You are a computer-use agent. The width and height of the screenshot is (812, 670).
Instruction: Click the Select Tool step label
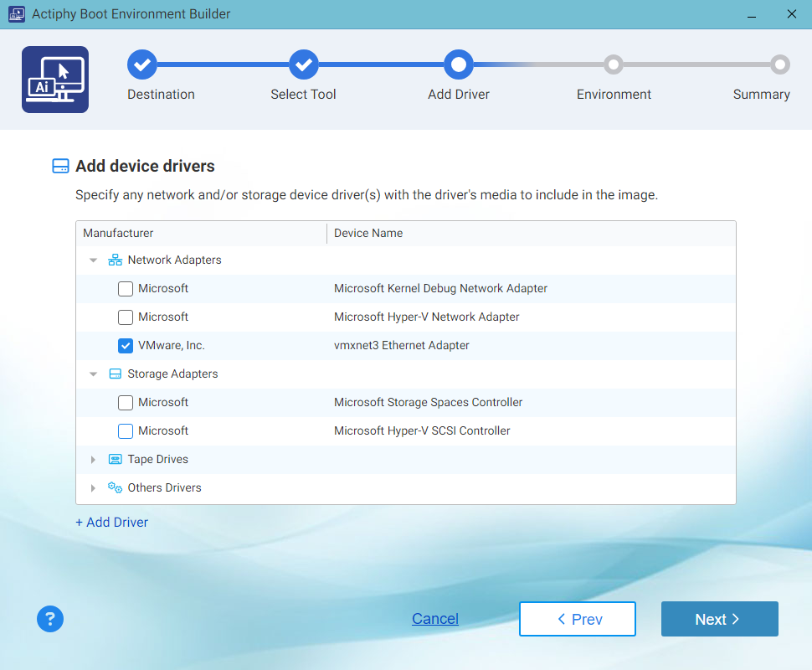[304, 95]
